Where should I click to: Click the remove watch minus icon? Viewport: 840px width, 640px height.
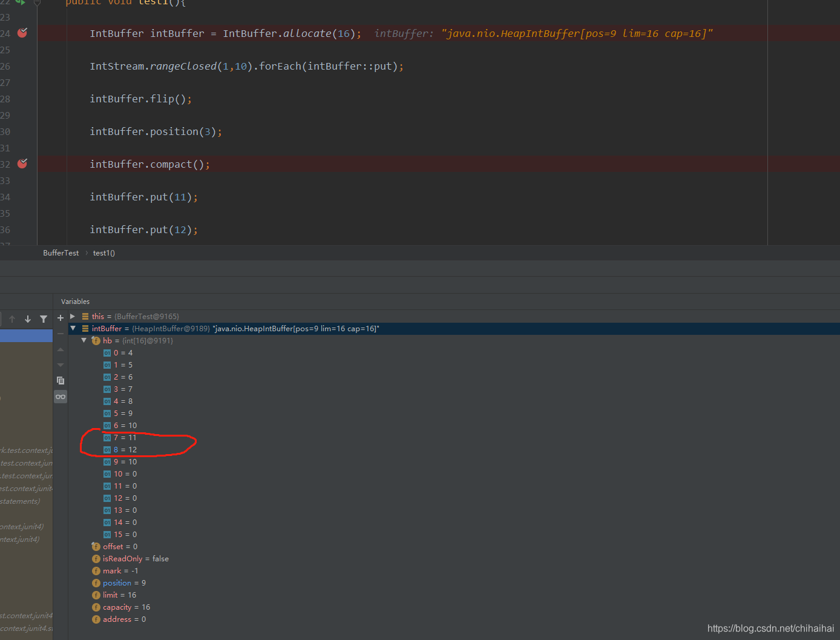61,334
